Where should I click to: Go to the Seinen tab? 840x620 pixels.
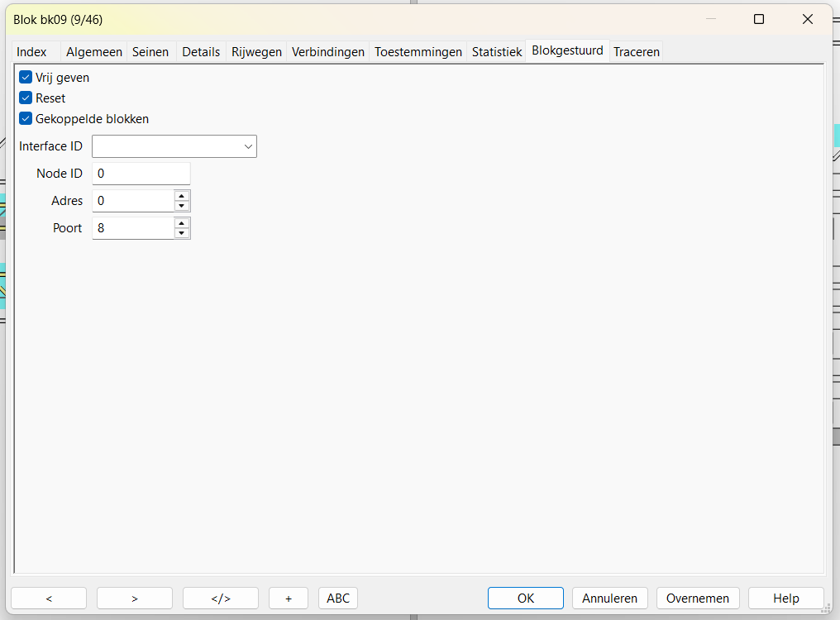150,52
